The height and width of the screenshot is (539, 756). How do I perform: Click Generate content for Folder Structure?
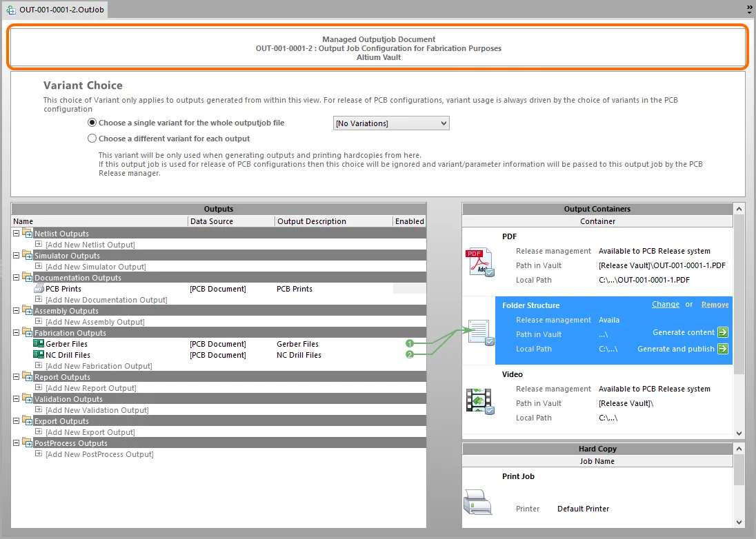pos(683,332)
